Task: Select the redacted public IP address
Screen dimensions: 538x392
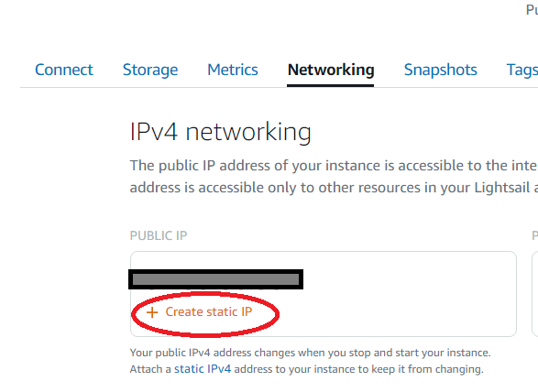Action: [215, 279]
